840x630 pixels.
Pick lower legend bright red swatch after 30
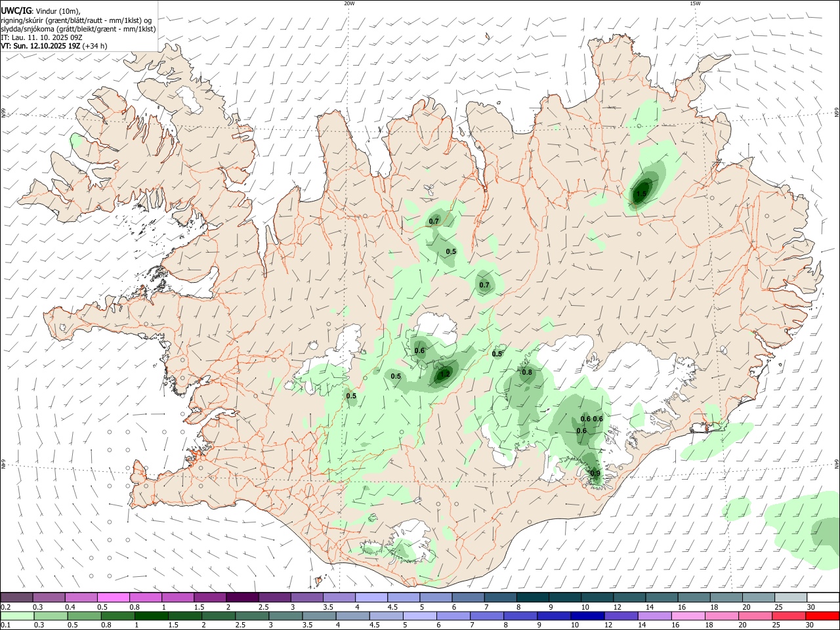click(822, 616)
